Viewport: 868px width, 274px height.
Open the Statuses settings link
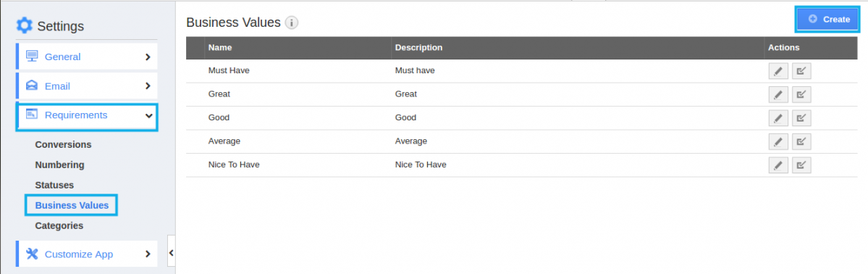[x=54, y=185]
